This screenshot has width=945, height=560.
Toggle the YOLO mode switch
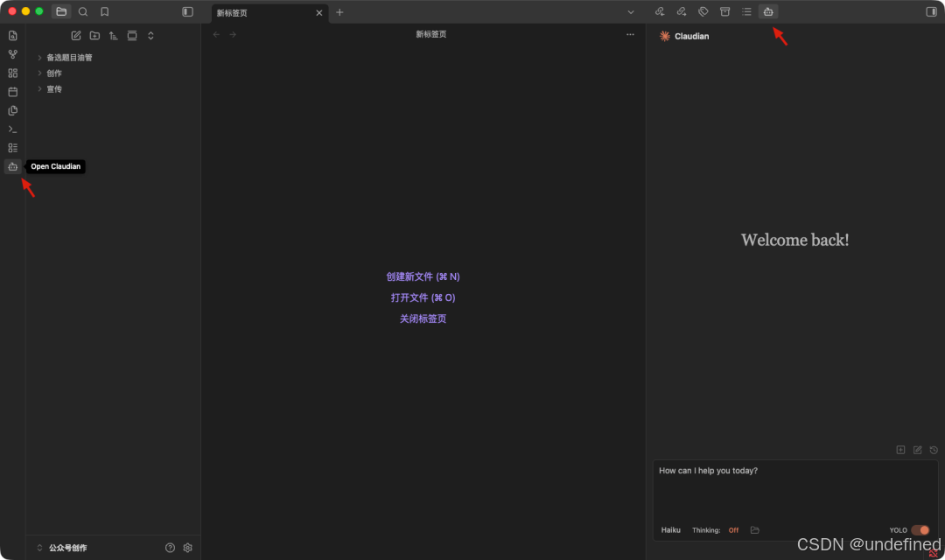coord(920,530)
